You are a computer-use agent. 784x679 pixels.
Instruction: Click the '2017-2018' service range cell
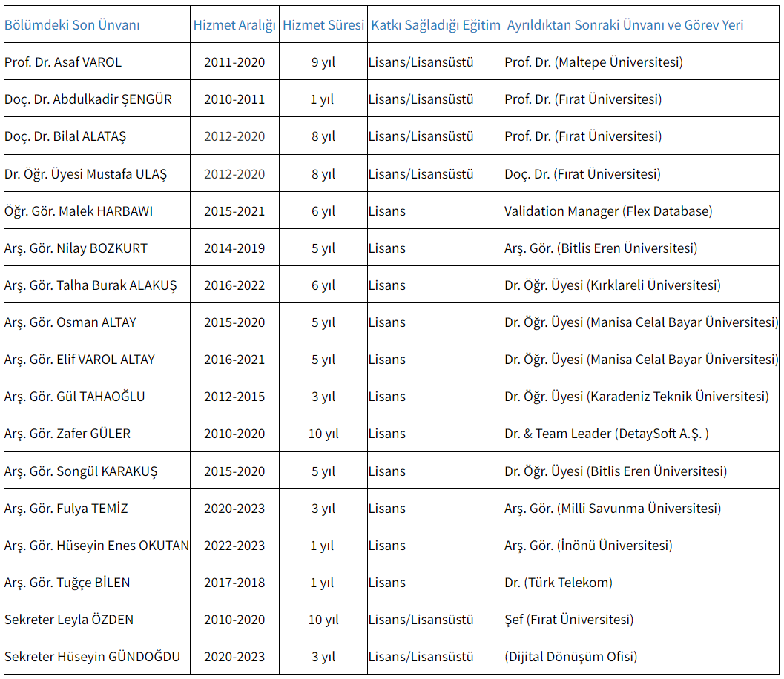point(234,583)
